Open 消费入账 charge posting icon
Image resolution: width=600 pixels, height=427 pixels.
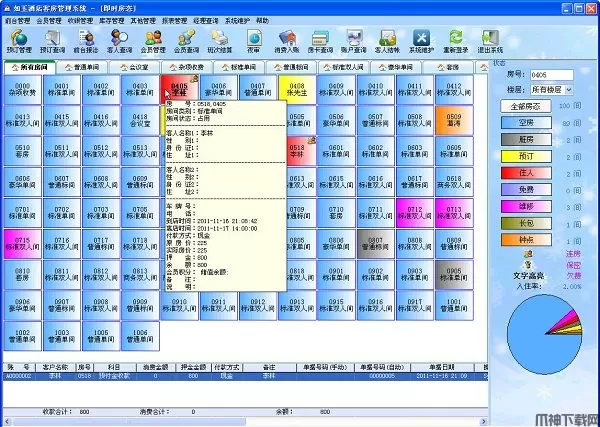(287, 41)
